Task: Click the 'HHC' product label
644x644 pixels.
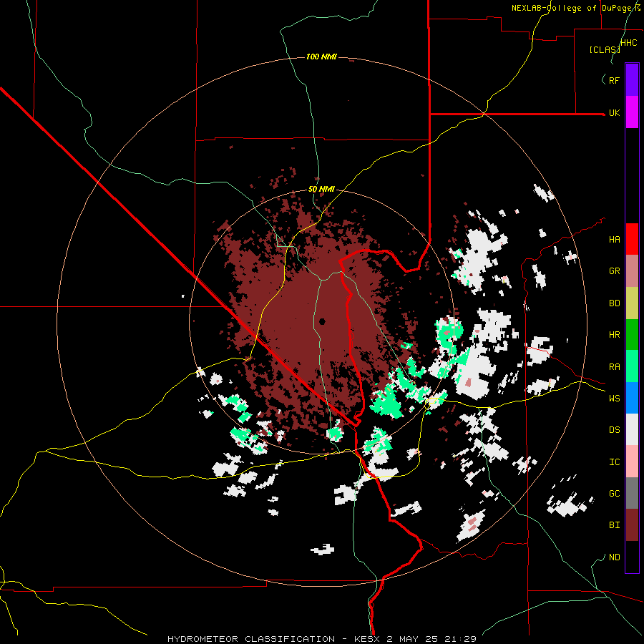Action: pos(629,43)
